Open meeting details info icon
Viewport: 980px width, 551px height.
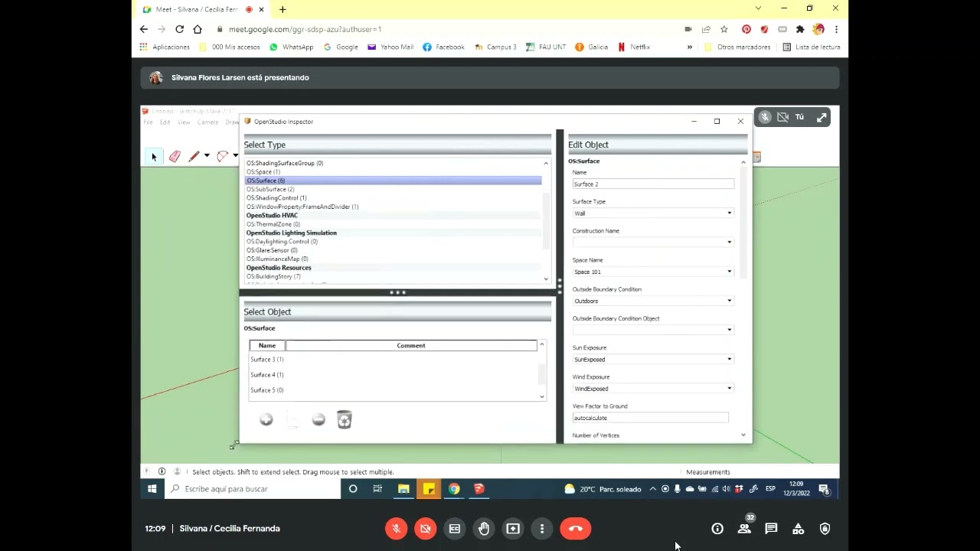pyautogui.click(x=717, y=529)
